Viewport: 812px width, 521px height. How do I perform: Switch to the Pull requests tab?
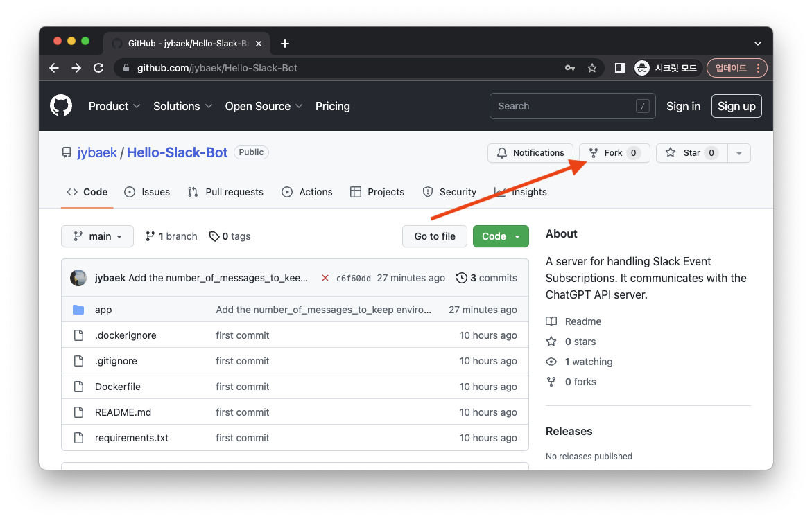coord(225,192)
